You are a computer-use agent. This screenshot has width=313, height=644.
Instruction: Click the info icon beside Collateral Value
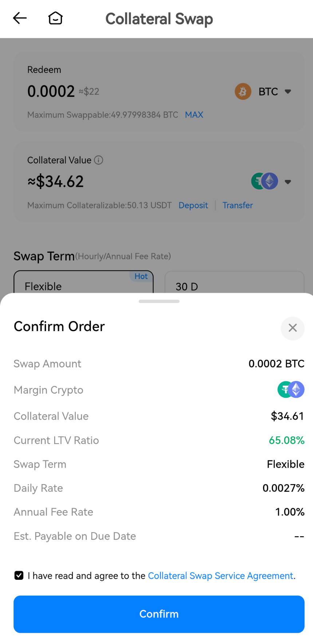(x=99, y=160)
